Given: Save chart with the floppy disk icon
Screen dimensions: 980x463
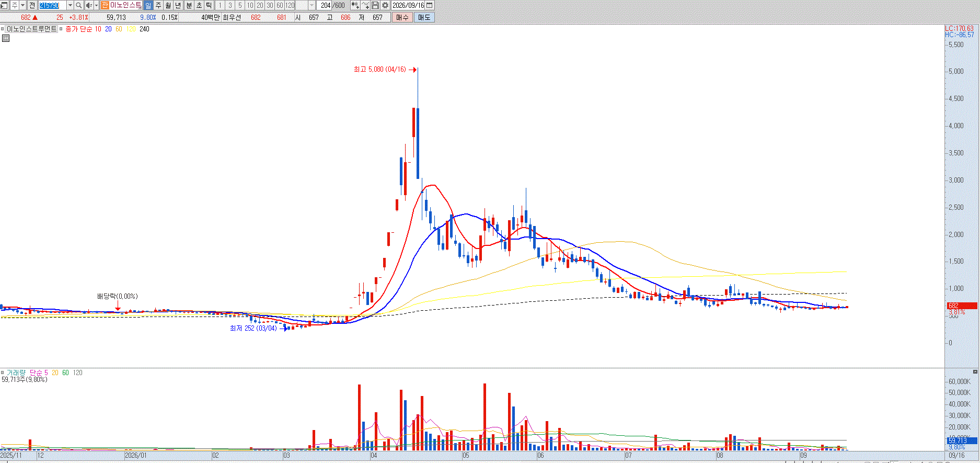Looking at the screenshot, I should (x=375, y=5).
